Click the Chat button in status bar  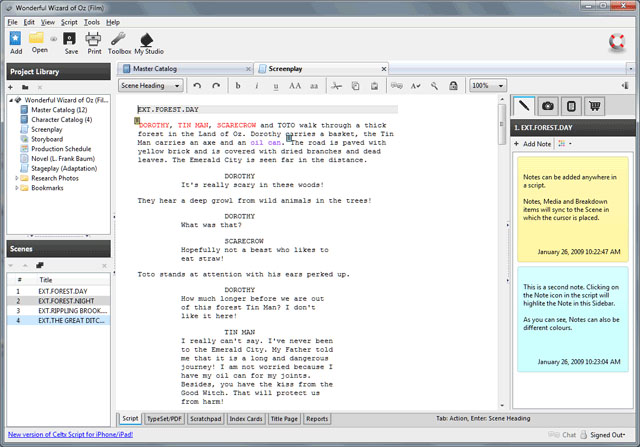pyautogui.click(x=562, y=435)
